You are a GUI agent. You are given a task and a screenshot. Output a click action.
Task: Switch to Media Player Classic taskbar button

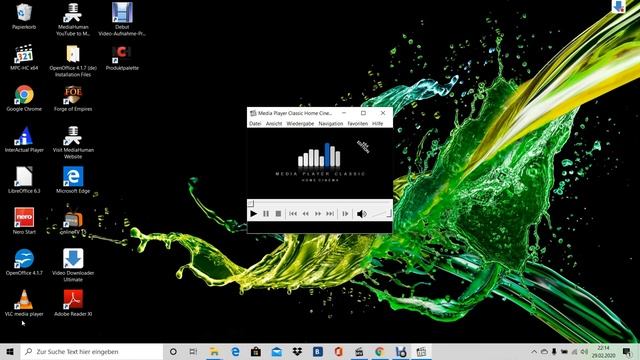tap(421, 351)
